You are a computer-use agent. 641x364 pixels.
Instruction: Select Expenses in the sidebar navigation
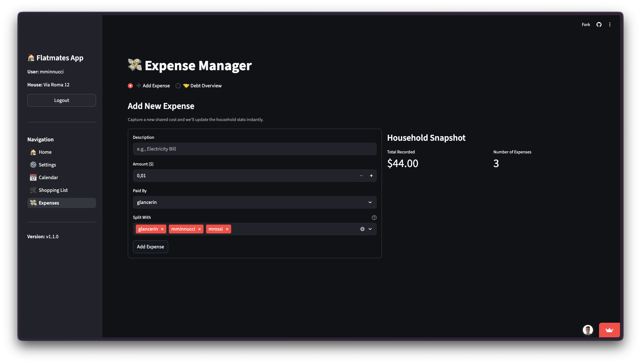pos(48,203)
